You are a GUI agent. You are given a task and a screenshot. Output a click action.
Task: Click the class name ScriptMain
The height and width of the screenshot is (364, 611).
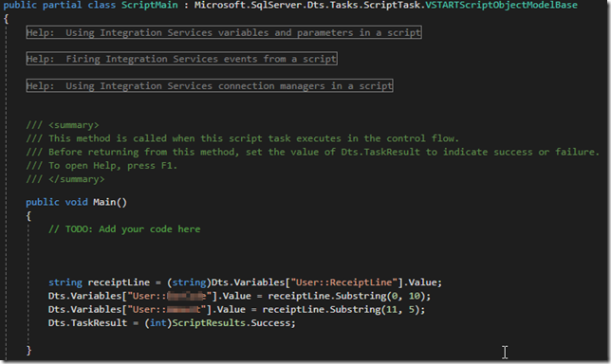150,5
